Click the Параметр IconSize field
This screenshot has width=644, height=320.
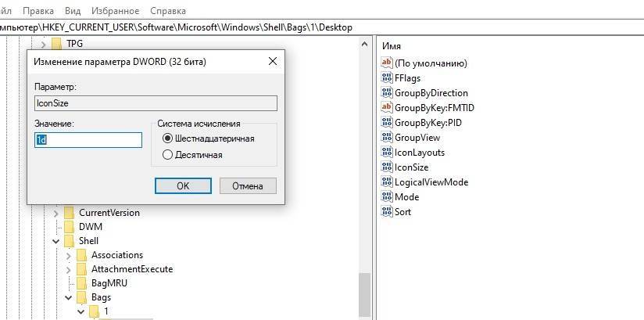coord(156,103)
